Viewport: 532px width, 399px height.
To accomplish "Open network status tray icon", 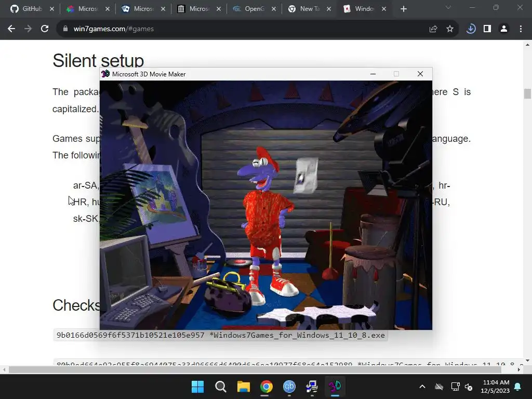I will coord(455,387).
